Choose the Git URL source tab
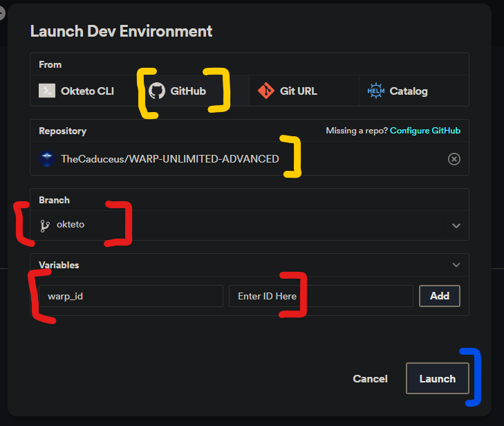Image resolution: width=504 pixels, height=426 pixels. (x=304, y=91)
